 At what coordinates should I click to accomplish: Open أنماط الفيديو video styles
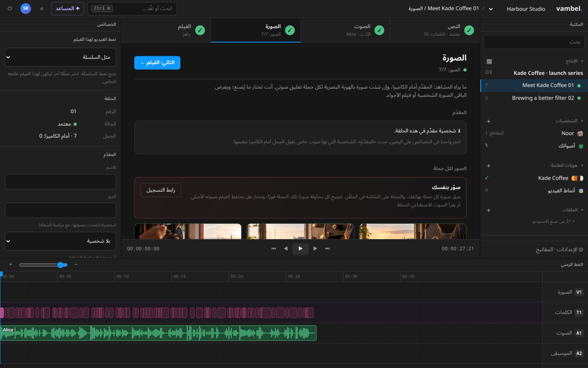point(534,191)
